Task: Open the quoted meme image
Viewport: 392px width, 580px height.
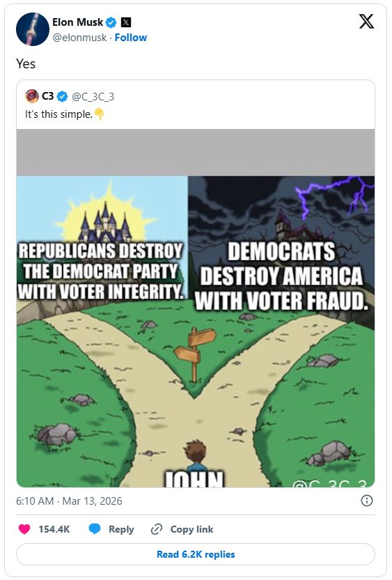Action: (x=196, y=308)
